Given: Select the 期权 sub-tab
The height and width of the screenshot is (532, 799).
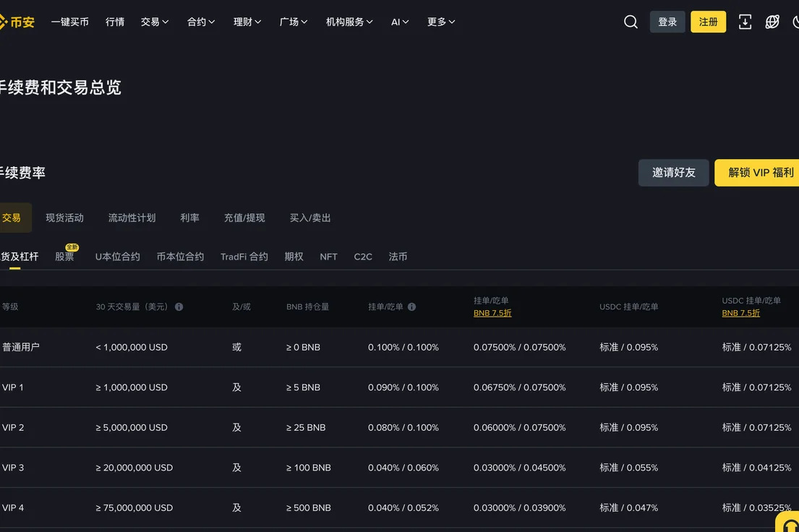Looking at the screenshot, I should [x=294, y=257].
